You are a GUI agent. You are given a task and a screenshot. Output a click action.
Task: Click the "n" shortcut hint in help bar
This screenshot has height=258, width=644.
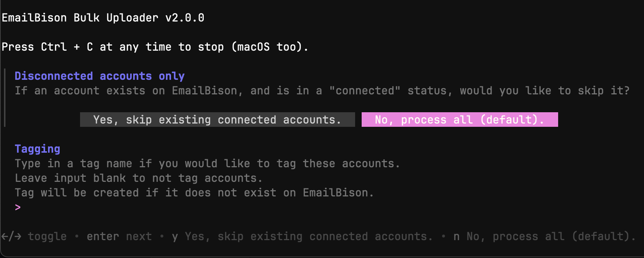point(456,237)
